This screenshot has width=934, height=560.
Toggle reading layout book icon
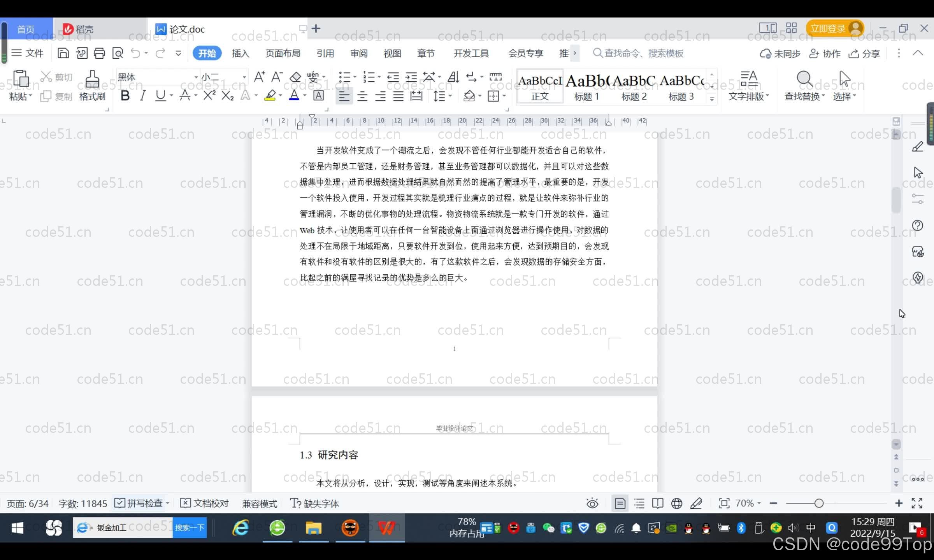(658, 503)
